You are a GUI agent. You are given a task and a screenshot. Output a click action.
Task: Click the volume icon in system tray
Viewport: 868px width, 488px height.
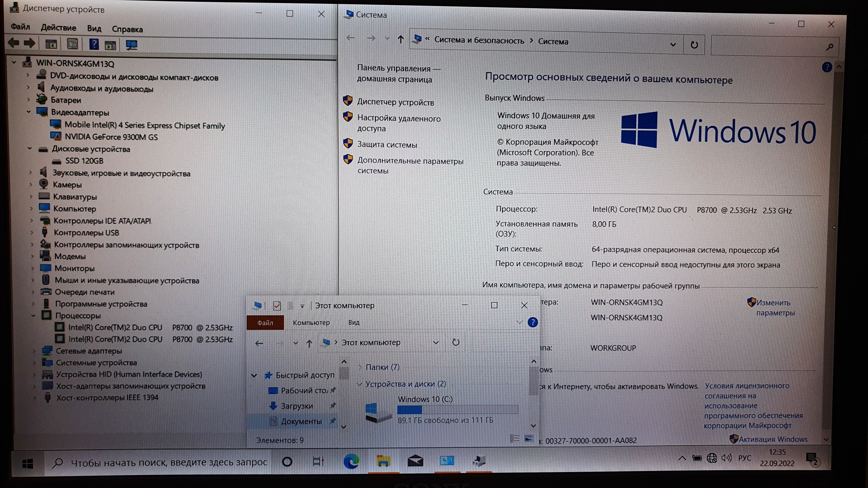pos(726,458)
